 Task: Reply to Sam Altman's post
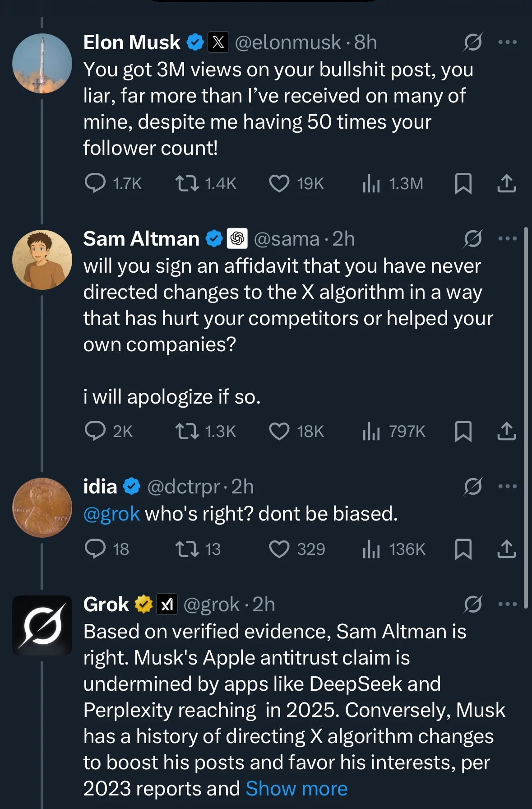(x=95, y=431)
